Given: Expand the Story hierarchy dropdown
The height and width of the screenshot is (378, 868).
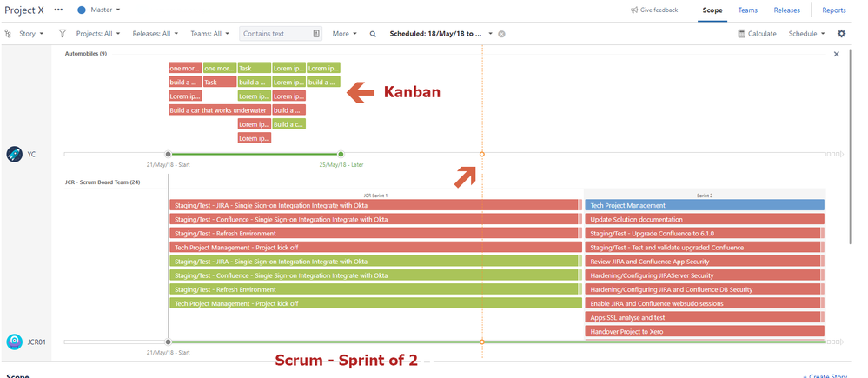Looking at the screenshot, I should point(31,34).
